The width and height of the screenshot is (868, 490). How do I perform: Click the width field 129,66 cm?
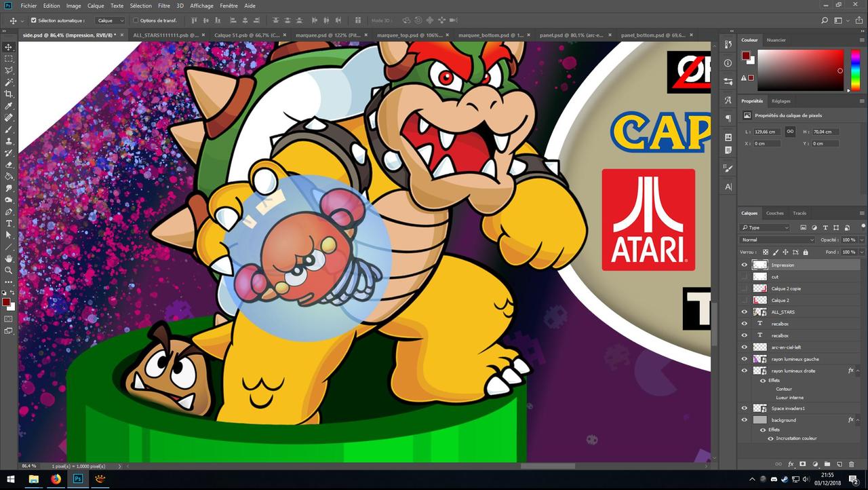pyautogui.click(x=766, y=132)
